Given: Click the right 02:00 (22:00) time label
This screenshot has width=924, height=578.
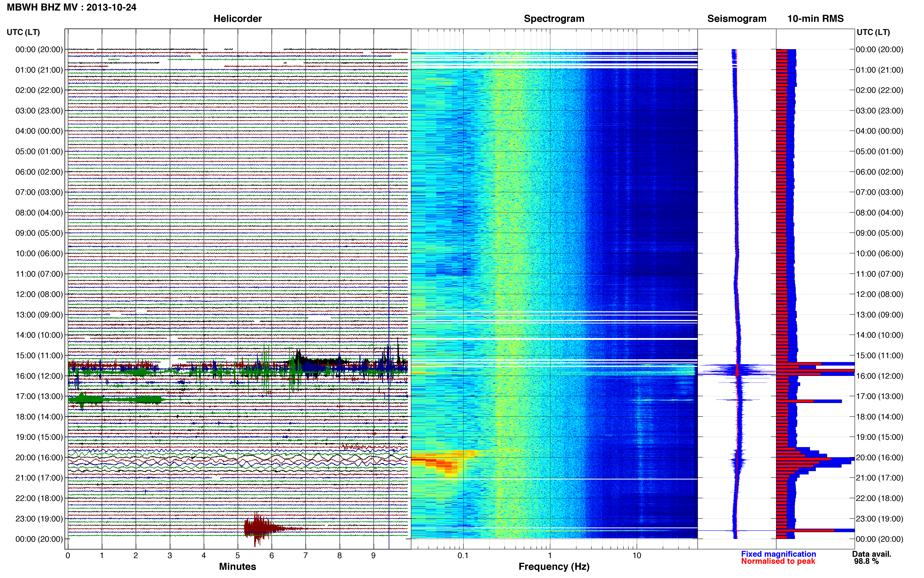Looking at the screenshot, I should pyautogui.click(x=879, y=90).
